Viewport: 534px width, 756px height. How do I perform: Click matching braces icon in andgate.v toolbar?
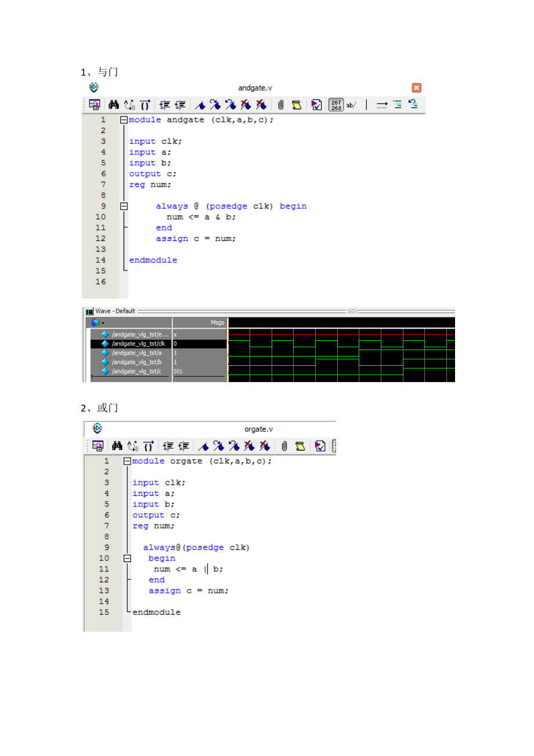(145, 105)
